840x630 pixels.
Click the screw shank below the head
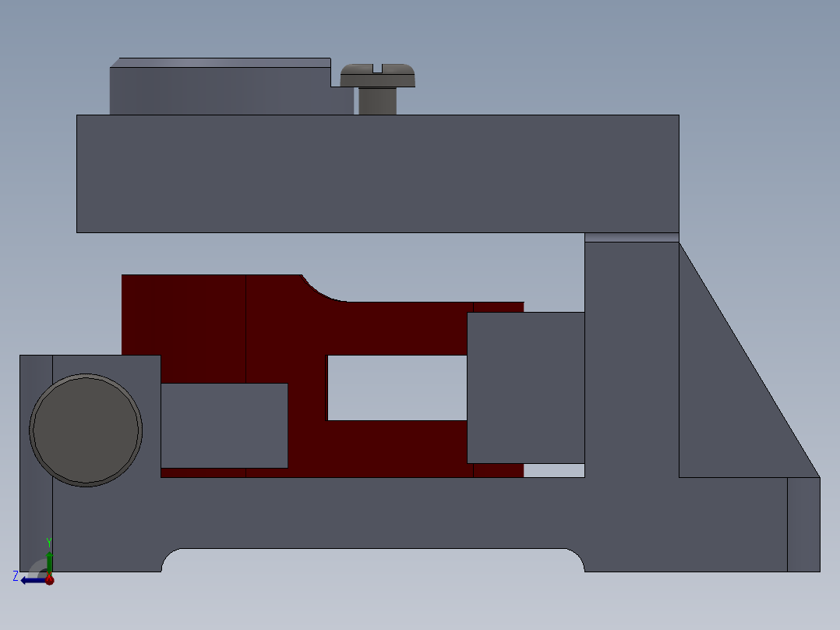(376, 101)
